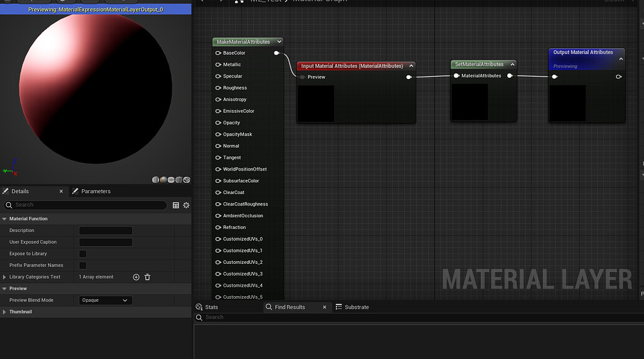Click inside the Description input field
This screenshot has height=359, width=644.
pyautogui.click(x=105, y=230)
